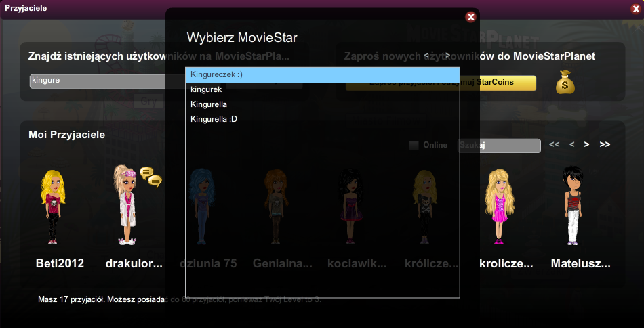The image size is (644, 329).
Task: Open Genialna... avatar
Action: coord(276,207)
